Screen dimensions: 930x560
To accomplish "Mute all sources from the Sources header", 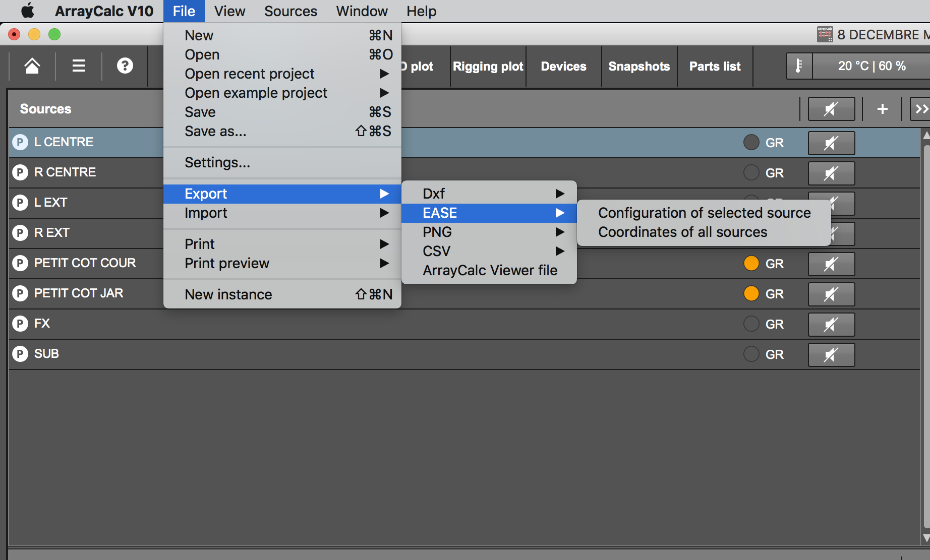I will point(831,109).
